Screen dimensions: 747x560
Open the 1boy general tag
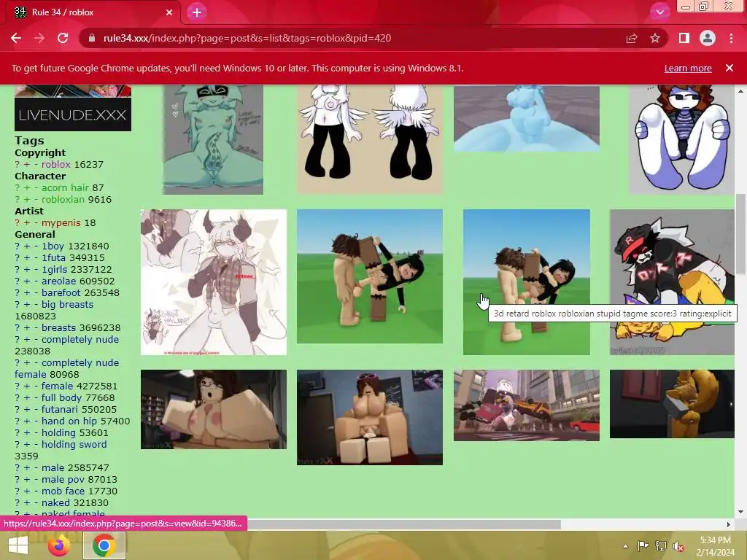coord(53,246)
